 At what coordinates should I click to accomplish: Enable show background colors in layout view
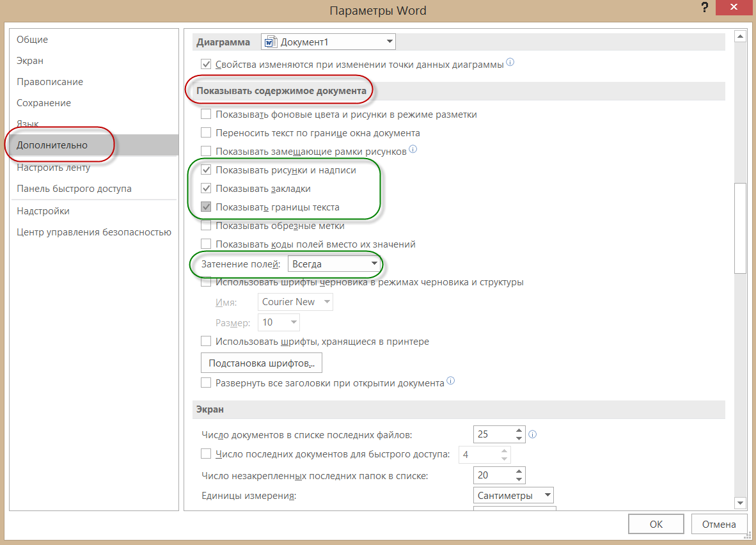coord(206,115)
